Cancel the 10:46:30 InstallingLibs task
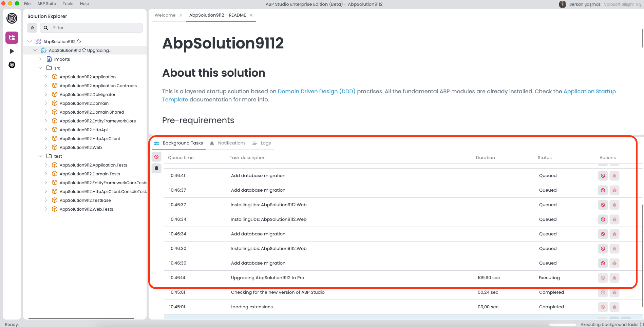The height and width of the screenshot is (327, 644). [603, 249]
